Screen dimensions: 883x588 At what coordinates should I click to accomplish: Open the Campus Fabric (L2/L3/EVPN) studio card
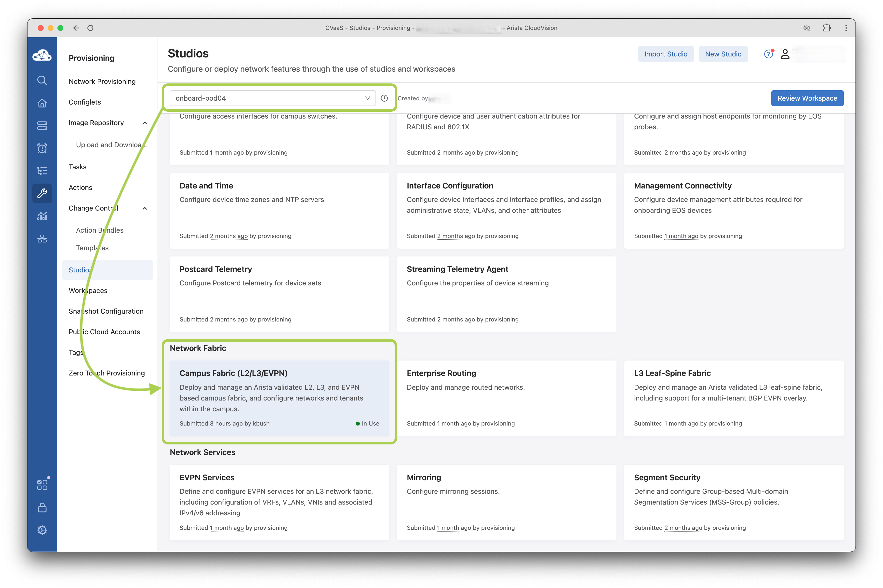[x=279, y=398]
